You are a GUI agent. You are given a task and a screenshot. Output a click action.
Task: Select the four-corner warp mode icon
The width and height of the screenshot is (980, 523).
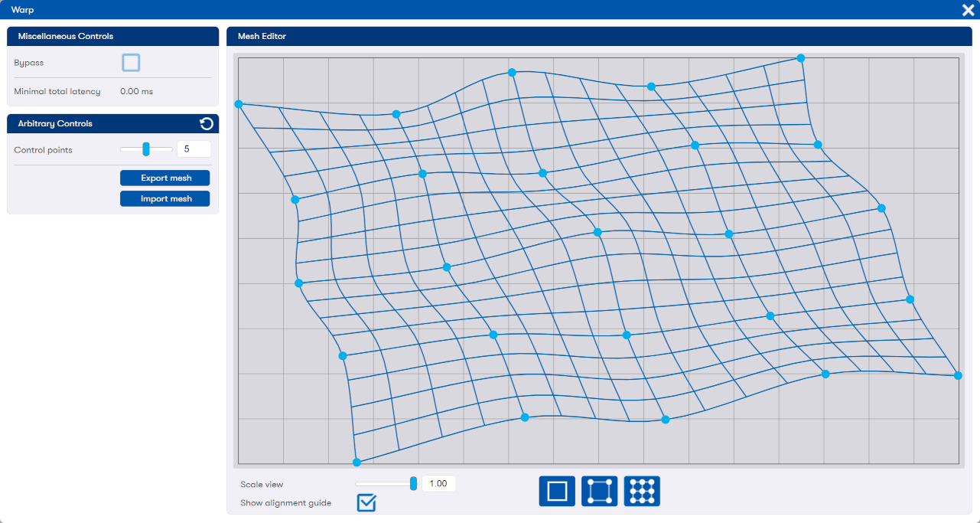[599, 491]
